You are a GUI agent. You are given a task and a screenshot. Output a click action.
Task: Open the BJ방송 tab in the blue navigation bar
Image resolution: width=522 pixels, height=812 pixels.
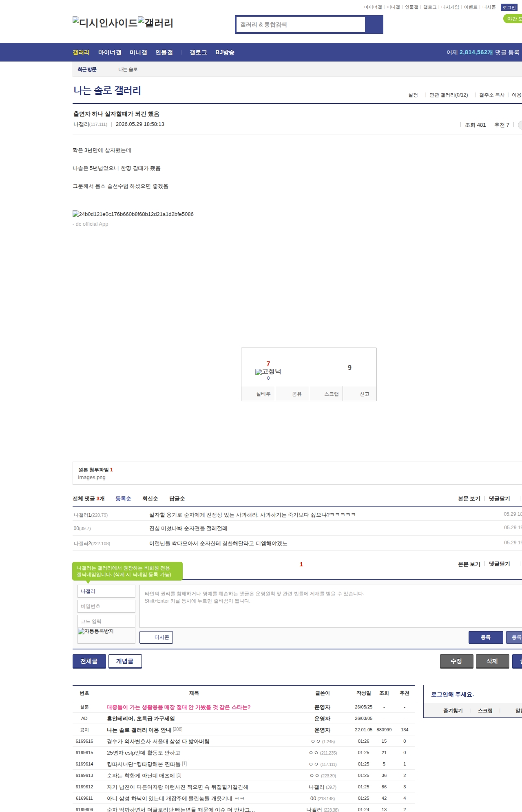click(225, 53)
